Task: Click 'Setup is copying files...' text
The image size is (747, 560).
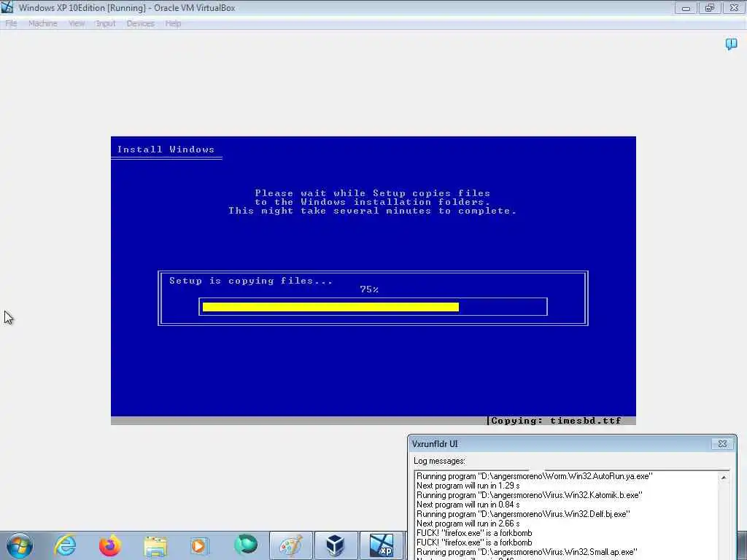Action: tap(251, 281)
